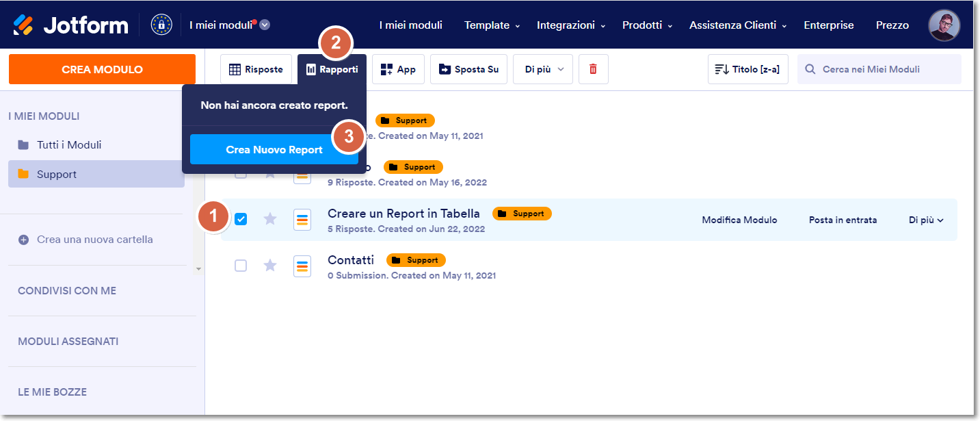Open Di più menu on the selected row

pos(926,220)
